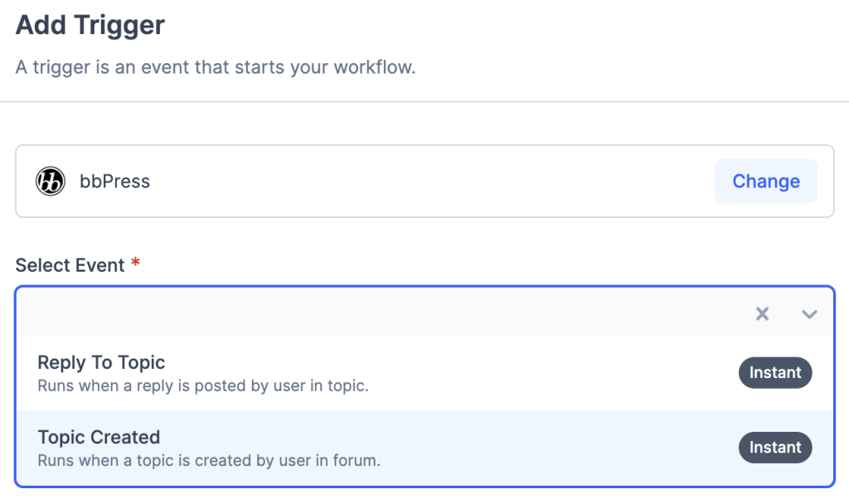The height and width of the screenshot is (504, 849).
Task: Click the trigger explanation subtitle text
Action: point(216,67)
